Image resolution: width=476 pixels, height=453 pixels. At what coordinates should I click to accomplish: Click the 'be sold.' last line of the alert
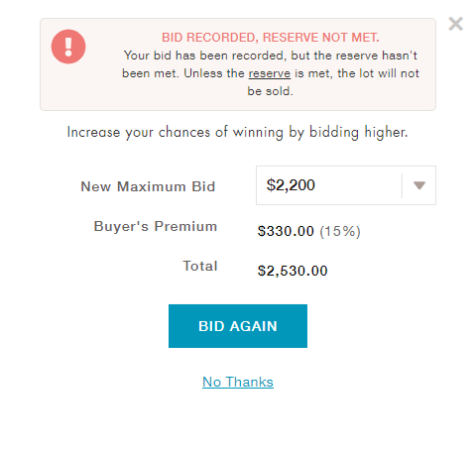coord(271,91)
